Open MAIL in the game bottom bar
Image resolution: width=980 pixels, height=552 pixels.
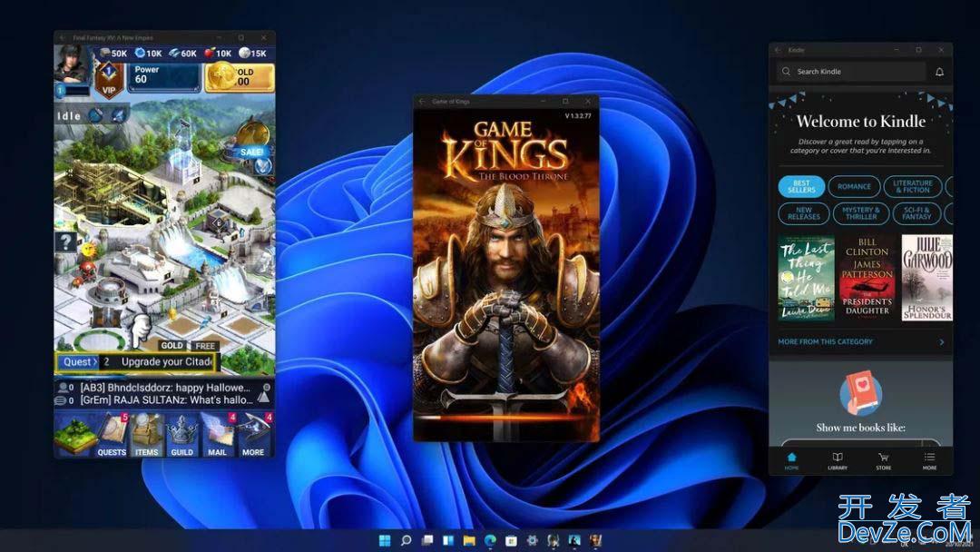click(217, 435)
